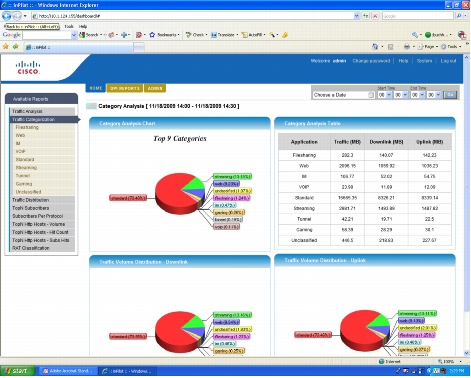The height and width of the screenshot is (378, 471).
Task: Open the address bar dropdown arrow
Action: pos(356,16)
